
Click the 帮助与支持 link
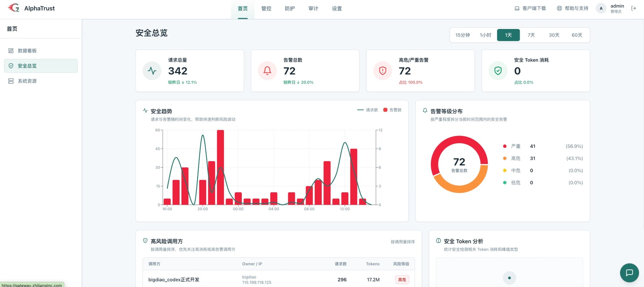[572, 8]
